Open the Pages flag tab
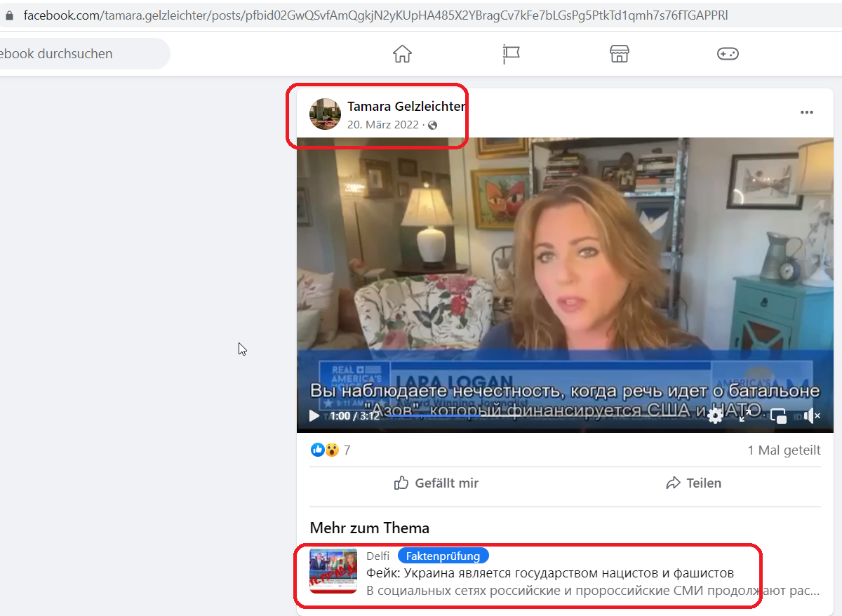 click(x=511, y=54)
